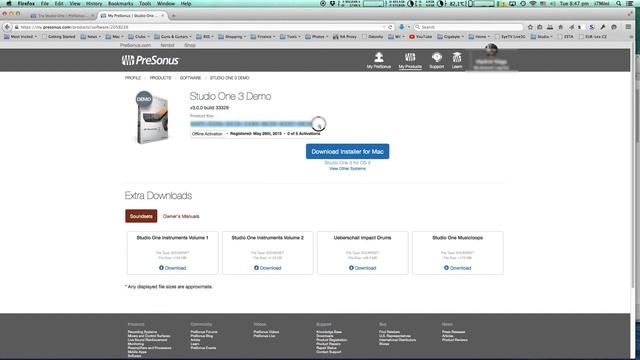Viewport: 640px width, 360px height.
Task: Click Download Installer for Mac button
Action: pyautogui.click(x=347, y=151)
